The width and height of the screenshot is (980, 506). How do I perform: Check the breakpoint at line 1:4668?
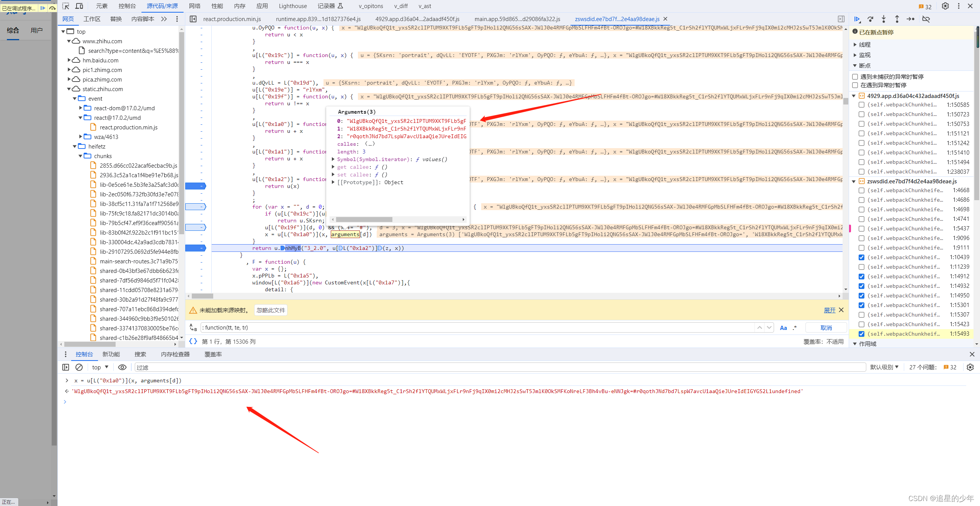[x=861, y=190]
